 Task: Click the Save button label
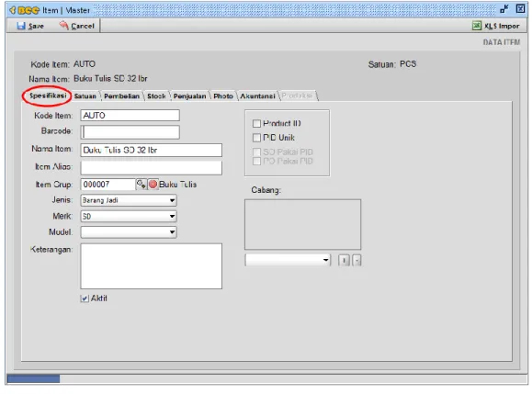pos(36,26)
